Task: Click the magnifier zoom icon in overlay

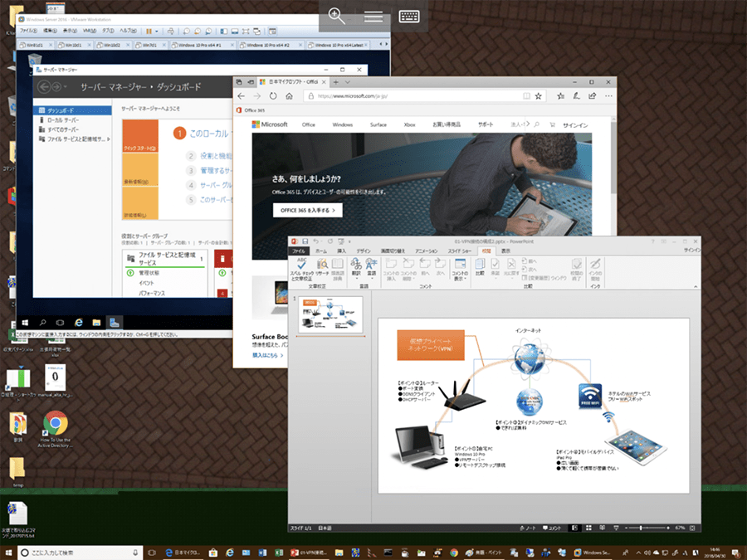Action: click(336, 16)
